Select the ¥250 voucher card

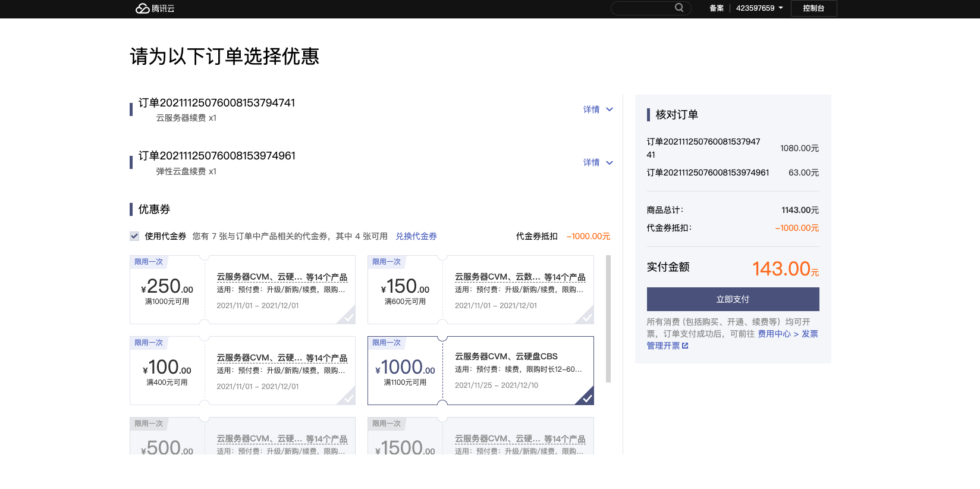[x=243, y=290]
